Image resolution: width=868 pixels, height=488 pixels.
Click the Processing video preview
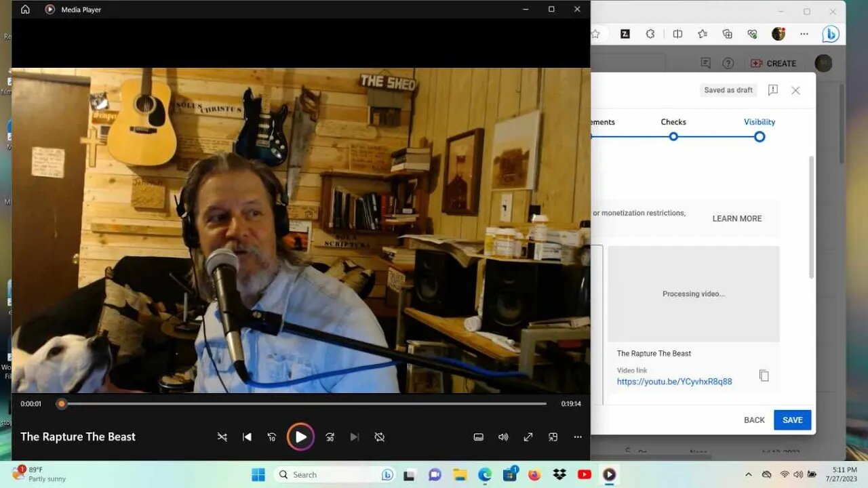[694, 294]
